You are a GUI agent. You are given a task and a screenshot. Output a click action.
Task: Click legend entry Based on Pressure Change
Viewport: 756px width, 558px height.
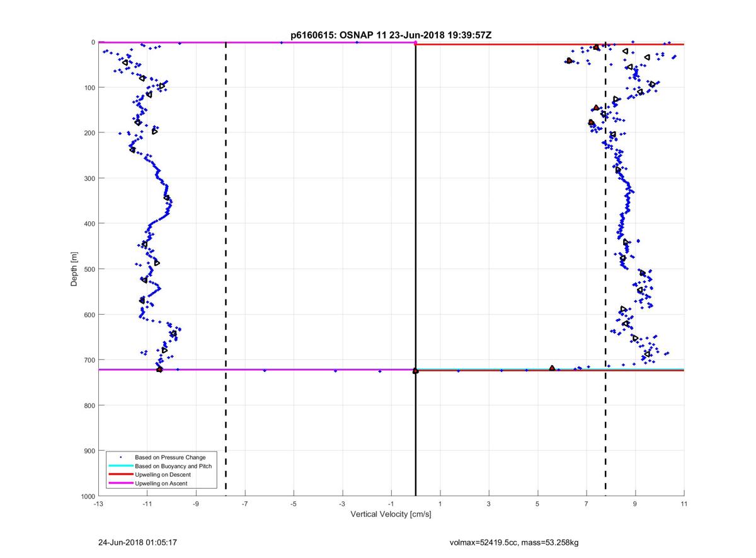coord(170,457)
